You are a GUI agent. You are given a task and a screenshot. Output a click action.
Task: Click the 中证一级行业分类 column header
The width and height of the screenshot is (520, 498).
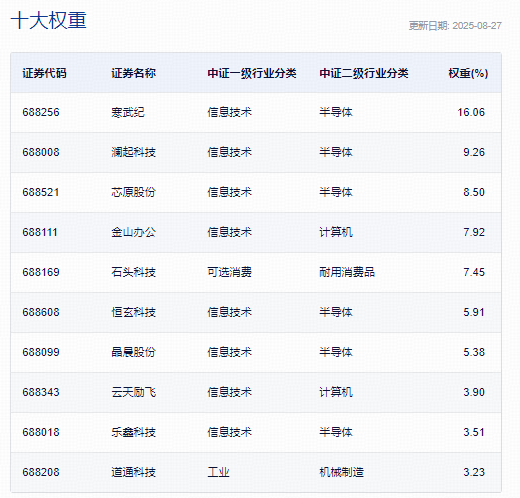(x=252, y=73)
